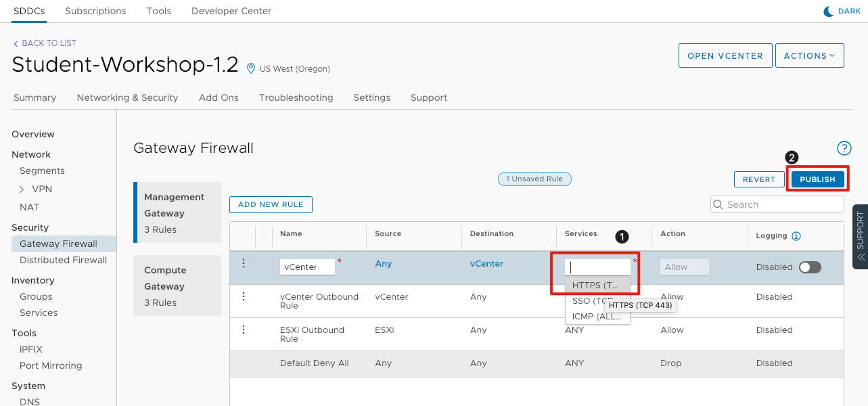Click the search magnifier icon
This screenshot has height=406, width=868.
[x=718, y=204]
